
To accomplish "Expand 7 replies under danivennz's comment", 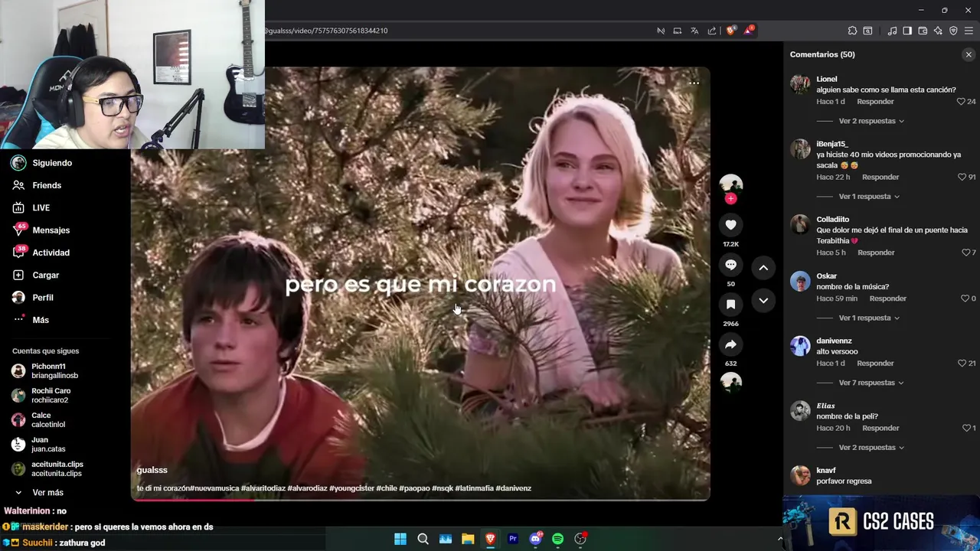I will [x=871, y=383].
